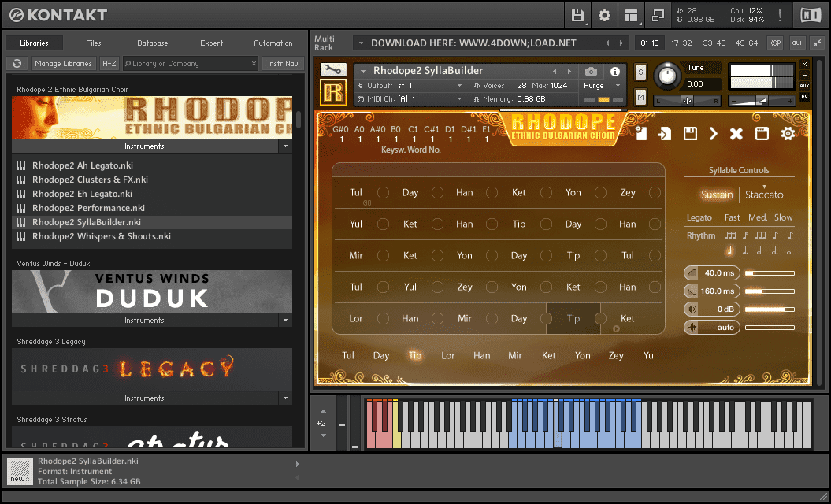
Task: Open the Output st. 1 dropdown
Action: [459, 85]
